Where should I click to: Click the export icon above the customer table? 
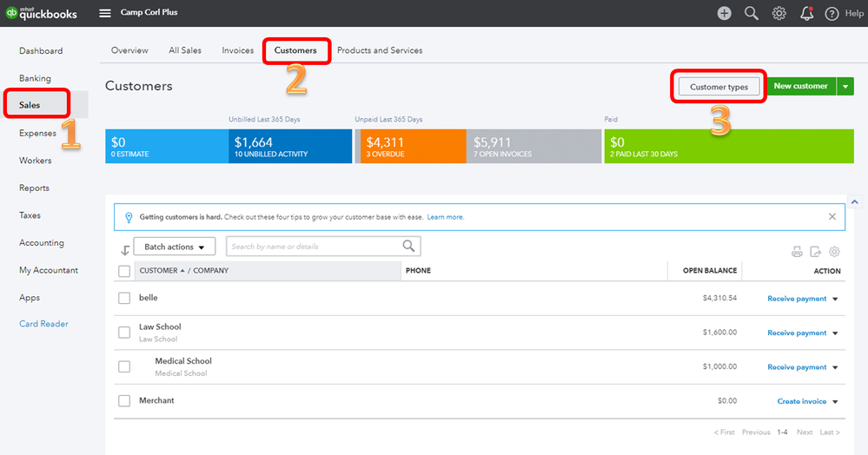tap(815, 252)
